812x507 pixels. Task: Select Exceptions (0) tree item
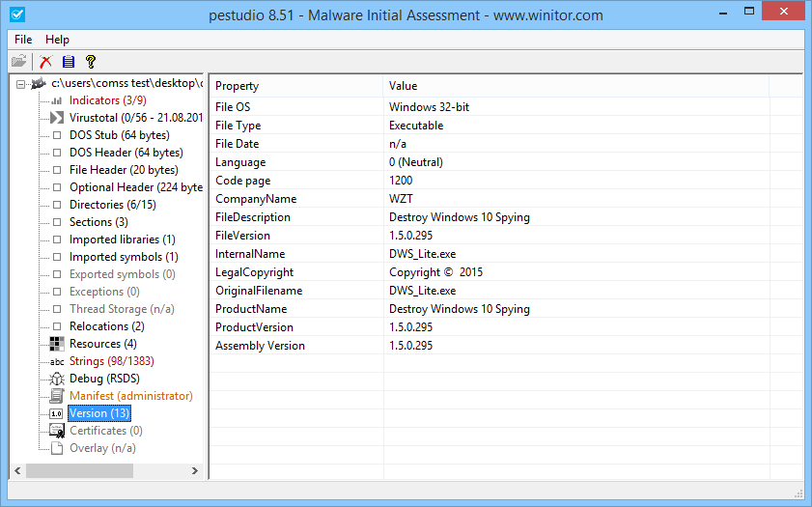point(104,292)
